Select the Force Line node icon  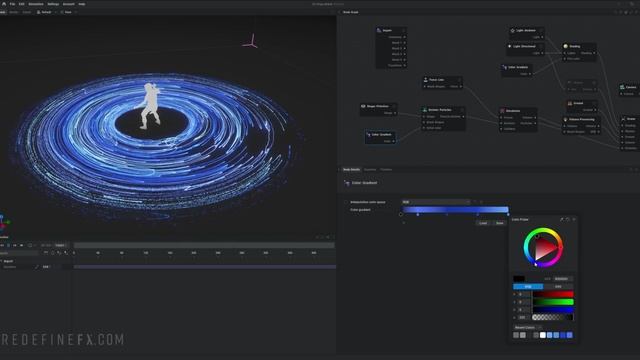(x=425, y=80)
